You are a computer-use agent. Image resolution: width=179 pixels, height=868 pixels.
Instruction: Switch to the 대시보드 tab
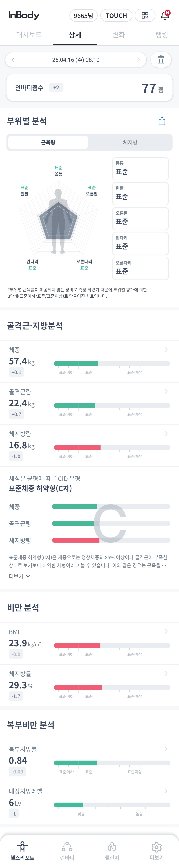pos(29,35)
